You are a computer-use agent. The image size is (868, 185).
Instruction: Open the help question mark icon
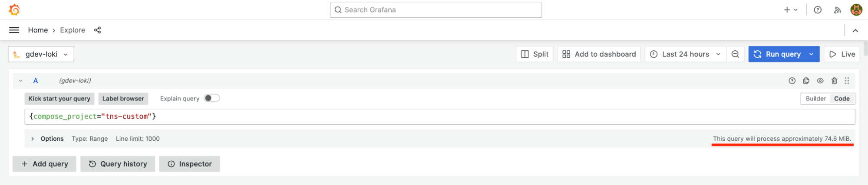click(818, 10)
